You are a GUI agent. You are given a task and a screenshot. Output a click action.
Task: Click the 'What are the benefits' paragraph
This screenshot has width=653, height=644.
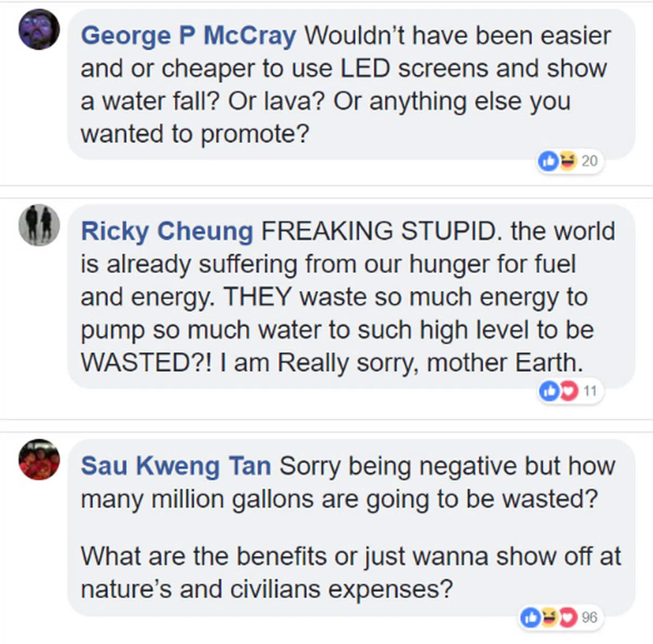click(348, 573)
